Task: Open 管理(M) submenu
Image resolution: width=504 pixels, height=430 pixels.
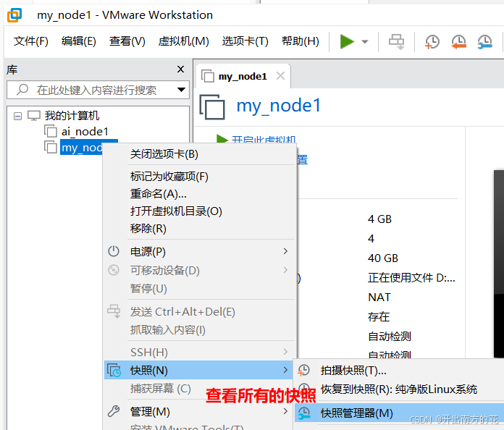Action: 200,412
